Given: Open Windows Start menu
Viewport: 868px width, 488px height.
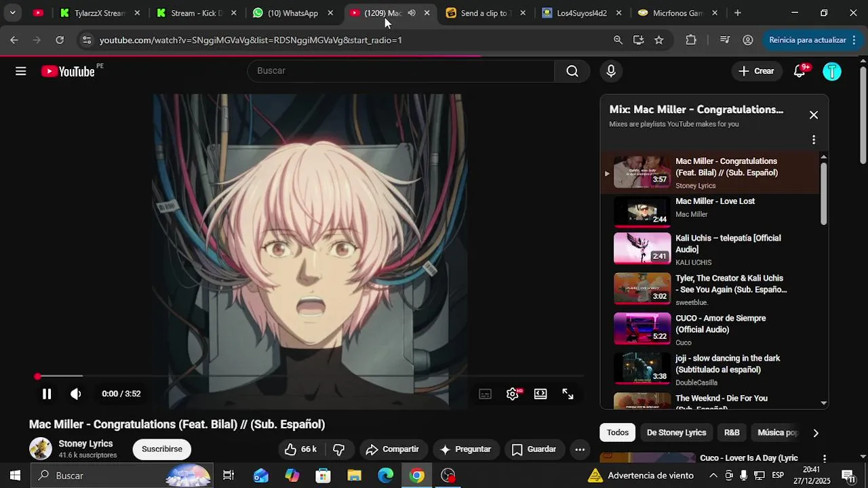Looking at the screenshot, I should pos(15,476).
